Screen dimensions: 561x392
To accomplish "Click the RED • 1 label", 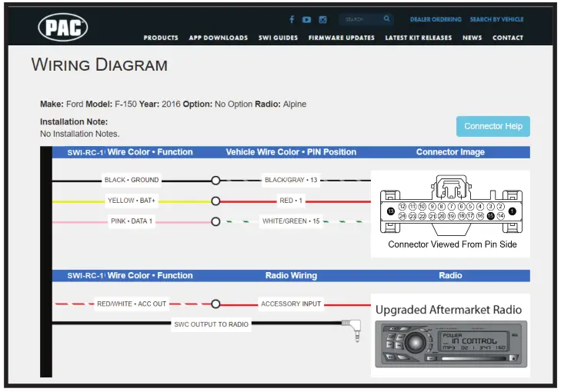I will point(291,201).
